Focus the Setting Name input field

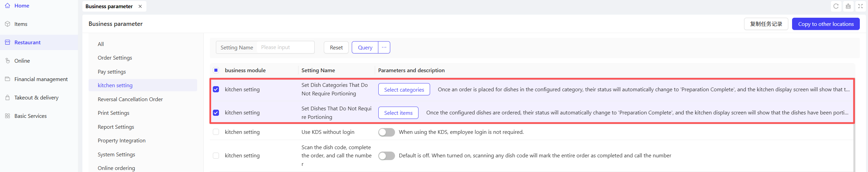pyautogui.click(x=285, y=48)
